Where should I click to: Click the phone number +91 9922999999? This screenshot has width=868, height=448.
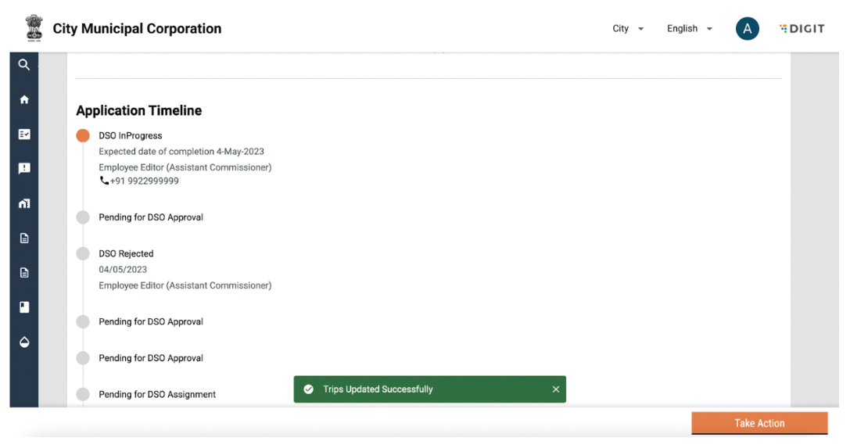145,181
